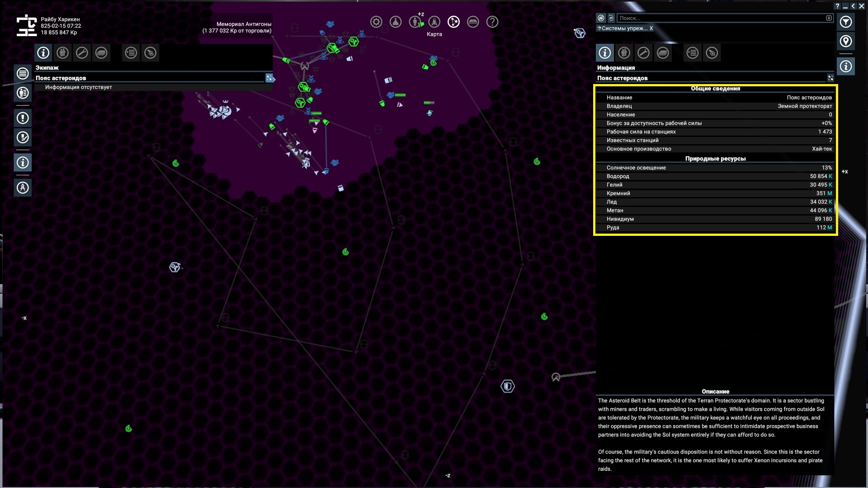Open the Research flask icon
Image resolution: width=868 pixels, height=488 pixels.
pos(396,22)
